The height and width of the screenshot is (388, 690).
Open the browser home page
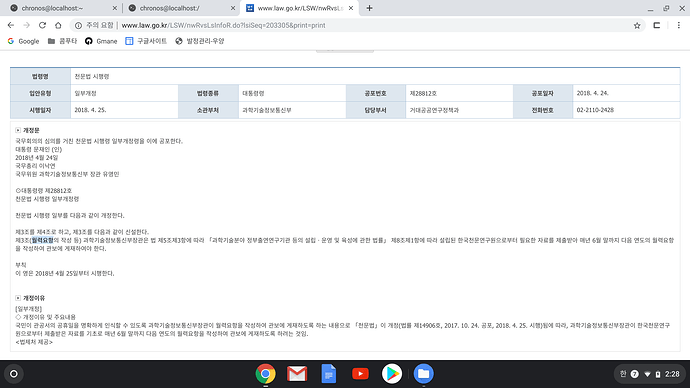(58, 26)
